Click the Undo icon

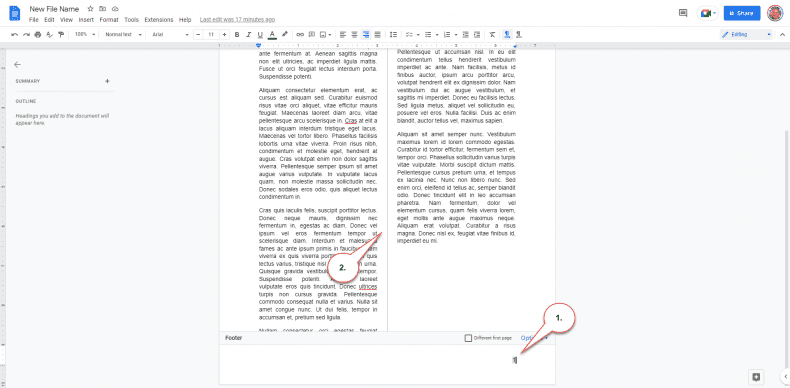14,35
